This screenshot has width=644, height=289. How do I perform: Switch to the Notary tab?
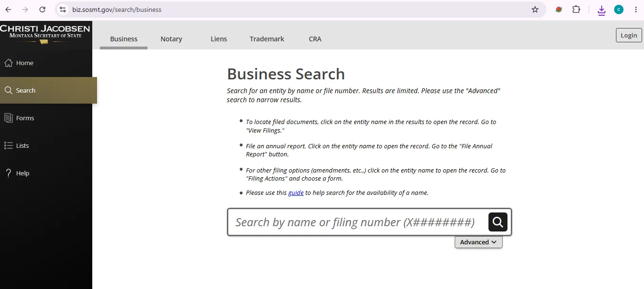click(x=171, y=39)
